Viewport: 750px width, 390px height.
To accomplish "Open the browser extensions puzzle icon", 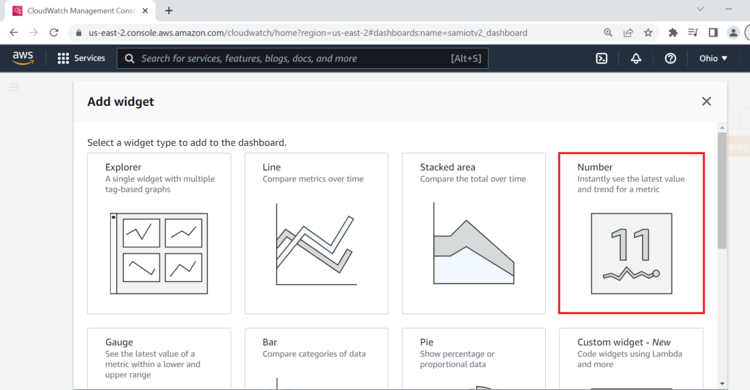I will [x=673, y=33].
